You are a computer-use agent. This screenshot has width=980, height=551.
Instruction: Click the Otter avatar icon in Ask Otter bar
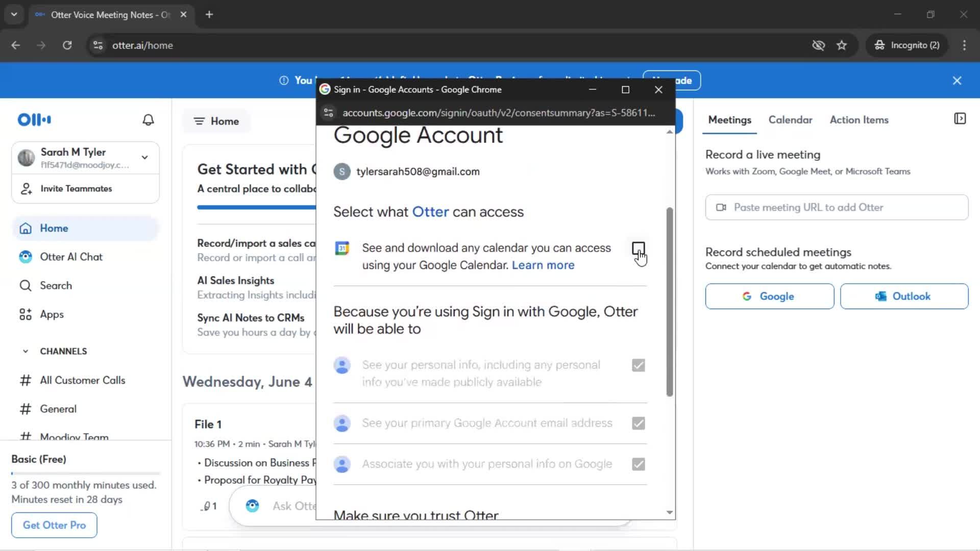point(252,506)
